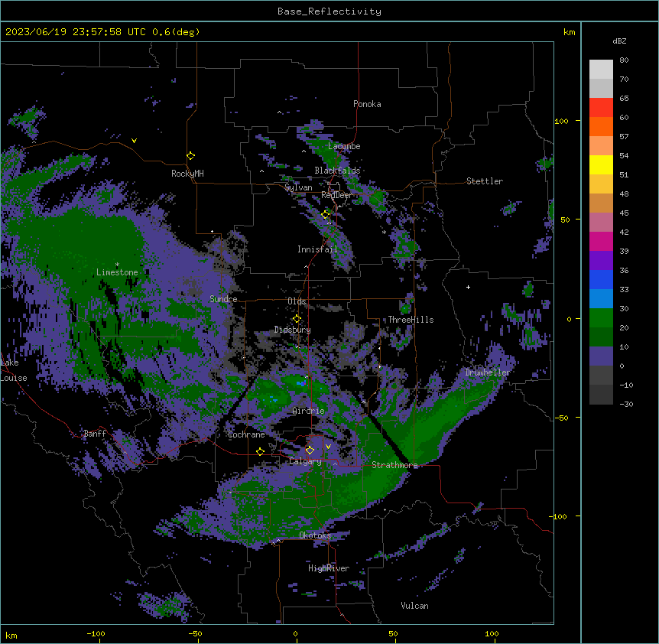Select the purple 39-36 dBZ legend swatch
The height and width of the screenshot is (644, 659).
pos(601,261)
